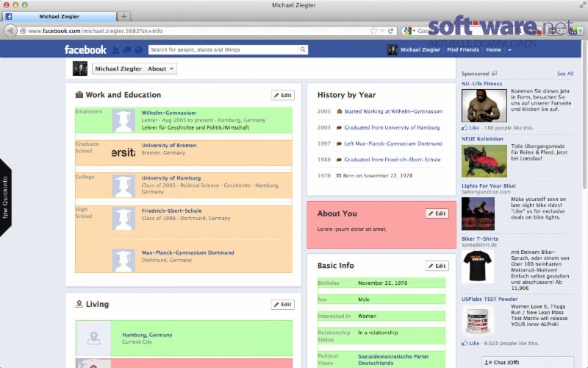The height and width of the screenshot is (368, 588).
Task: Open Michael Ziegler profile in top navigation
Action: pos(420,49)
